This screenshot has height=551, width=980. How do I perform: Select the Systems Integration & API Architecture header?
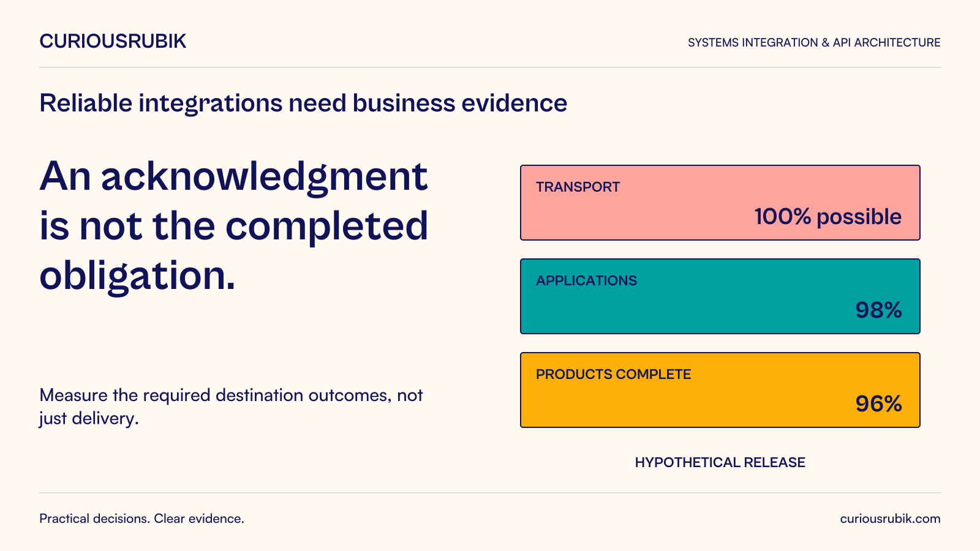814,42
